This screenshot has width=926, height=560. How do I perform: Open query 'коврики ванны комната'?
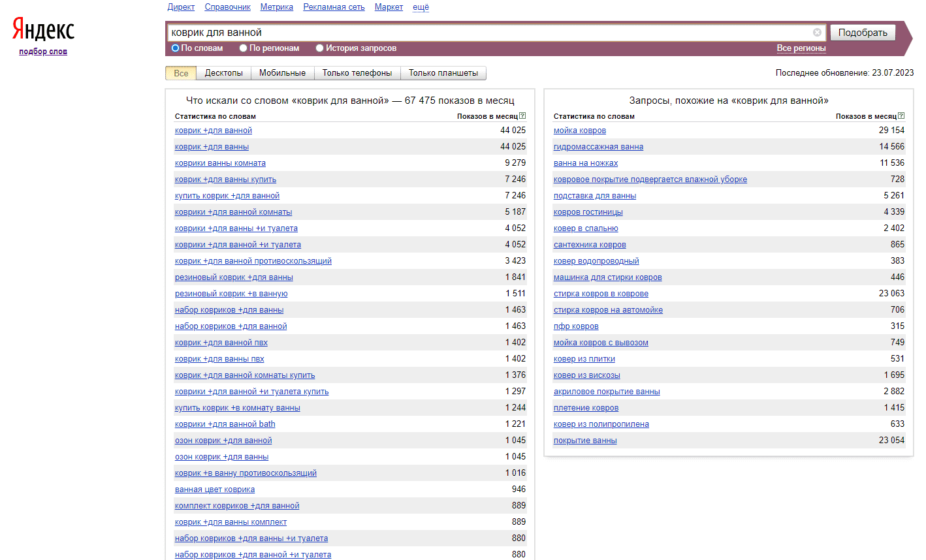tap(220, 163)
